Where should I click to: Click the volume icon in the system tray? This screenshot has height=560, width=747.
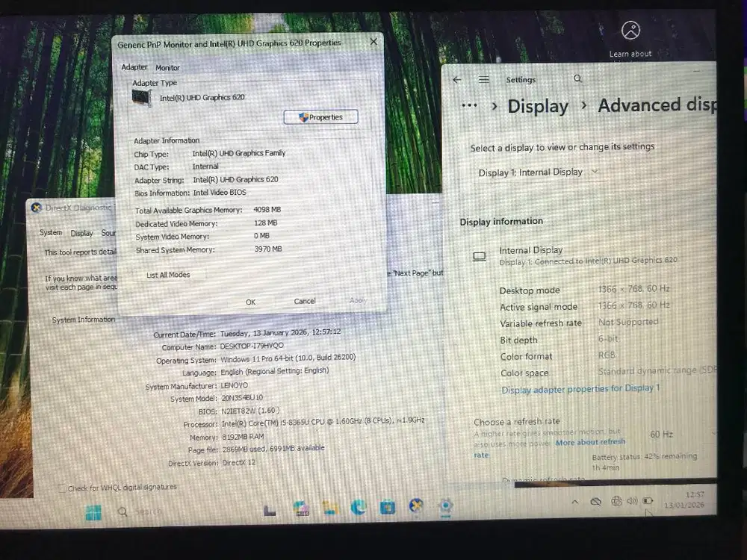tap(633, 500)
